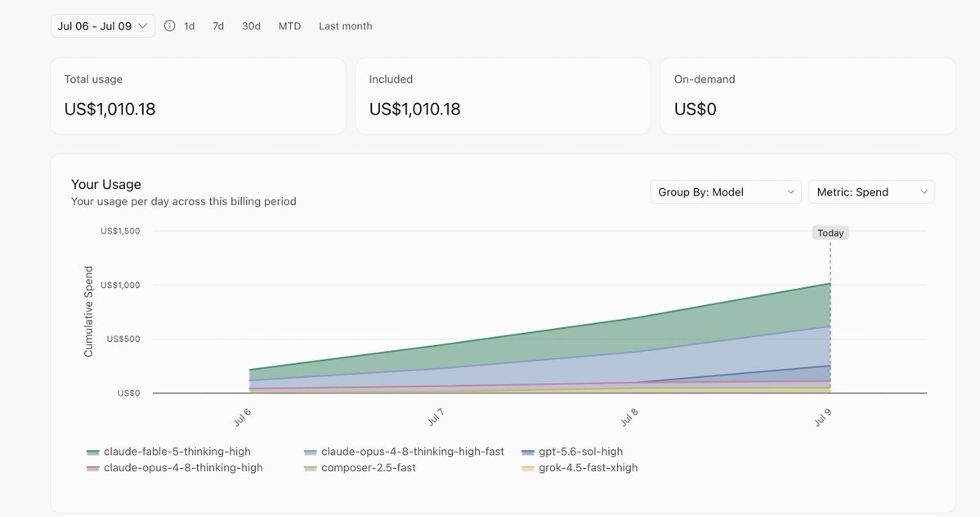Open the Jul 06 - Jul 09 date range dropdown

tap(102, 26)
